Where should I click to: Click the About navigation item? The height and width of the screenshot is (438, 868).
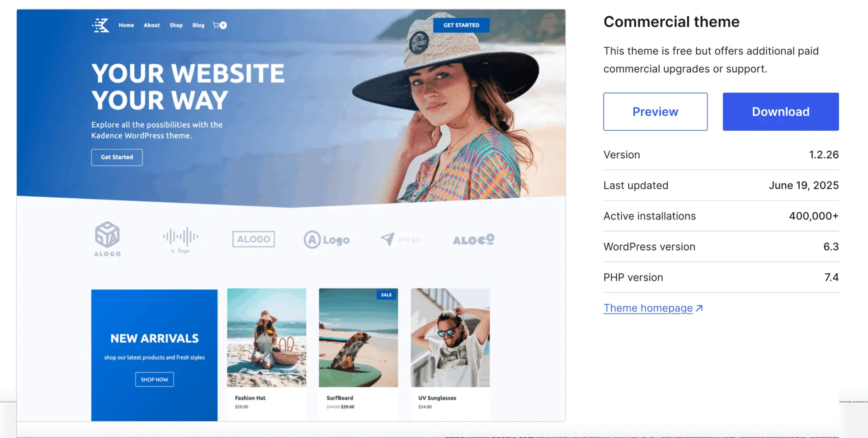click(151, 25)
